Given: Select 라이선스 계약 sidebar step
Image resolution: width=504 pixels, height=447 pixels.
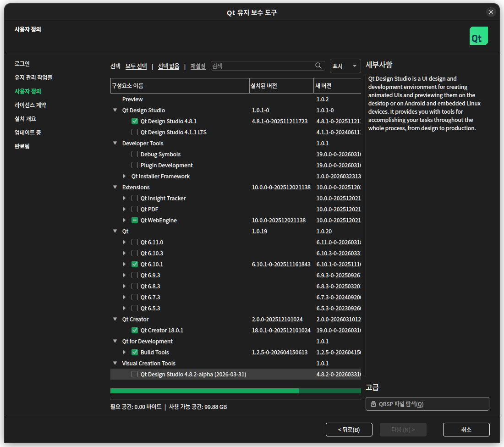Looking at the screenshot, I should [x=31, y=105].
